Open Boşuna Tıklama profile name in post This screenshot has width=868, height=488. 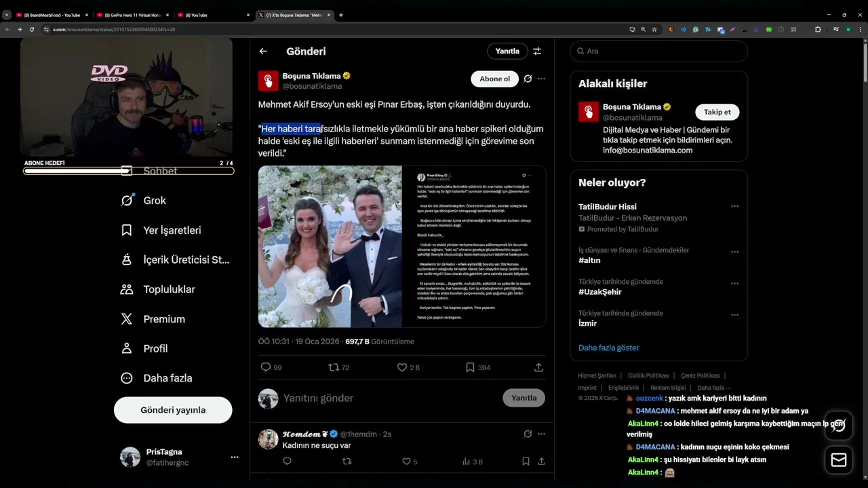pos(312,76)
